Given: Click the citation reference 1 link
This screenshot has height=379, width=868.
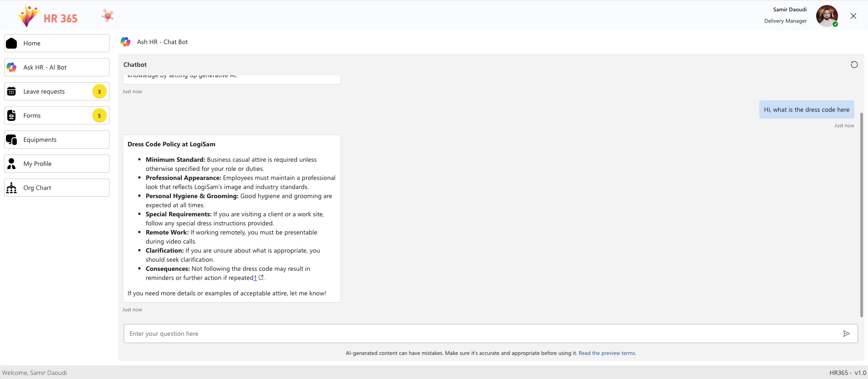Looking at the screenshot, I should (255, 278).
